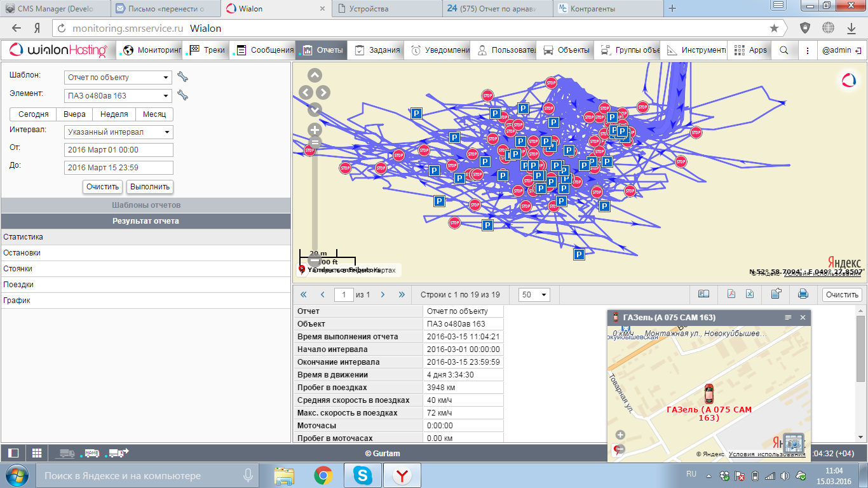Expand the Элемент unit dropdown
The height and width of the screenshot is (488, 868).
click(x=118, y=96)
